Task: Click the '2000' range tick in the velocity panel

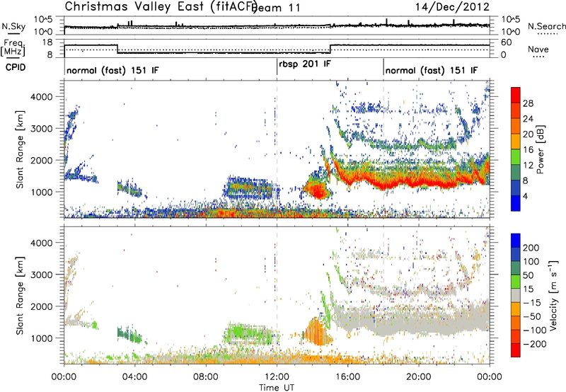Action: tap(41, 306)
